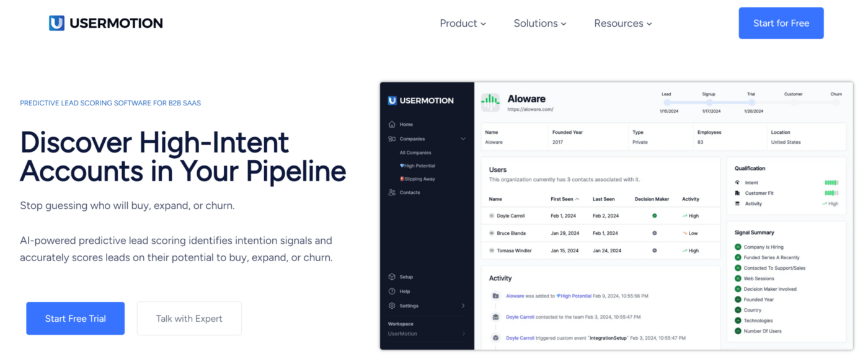
Task: Click the 'Feb 1, 2024' First Seen cell for Doyle Carroll
Action: [x=563, y=216]
